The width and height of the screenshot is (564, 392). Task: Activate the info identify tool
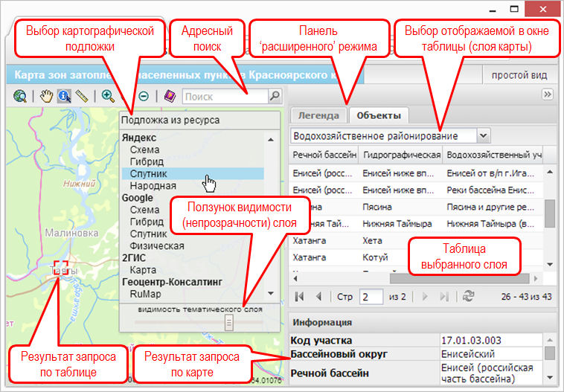click(x=64, y=96)
